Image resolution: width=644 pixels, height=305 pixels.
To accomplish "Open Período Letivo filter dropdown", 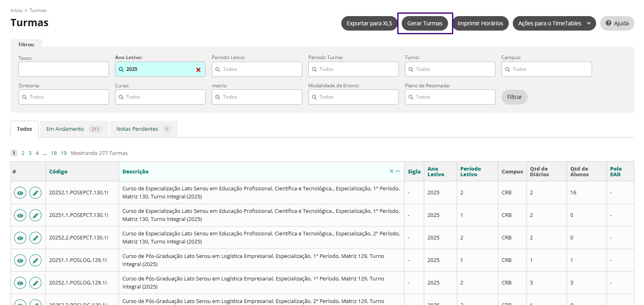I will point(257,69).
